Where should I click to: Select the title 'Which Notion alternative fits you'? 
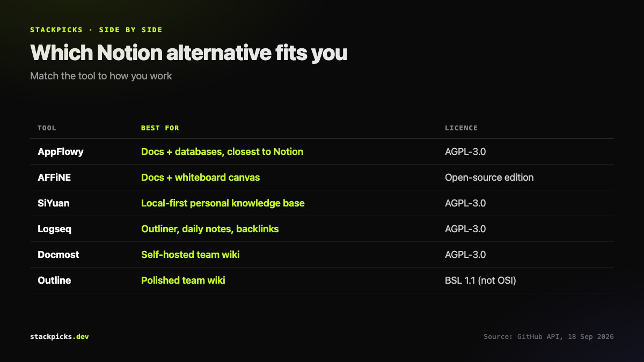pyautogui.click(x=189, y=53)
